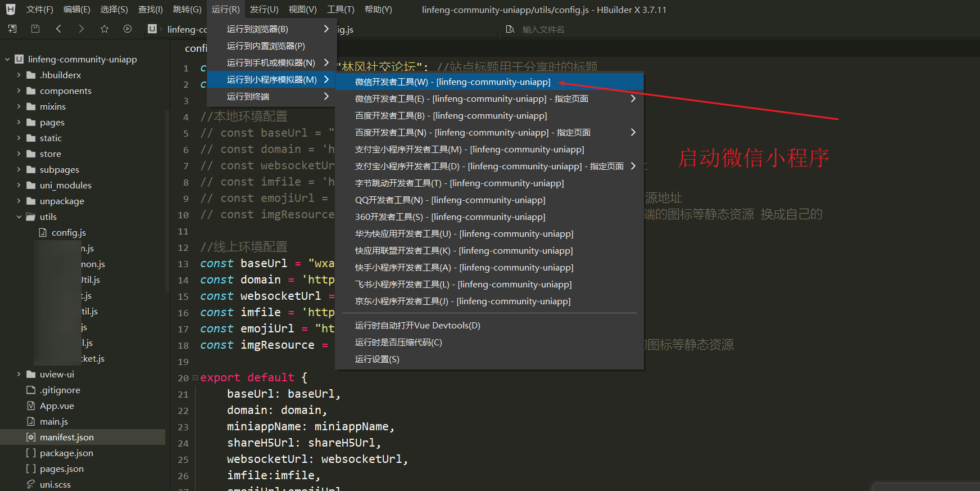980x491 pixels.
Task: Click the components folder icon
Action: tap(31, 91)
